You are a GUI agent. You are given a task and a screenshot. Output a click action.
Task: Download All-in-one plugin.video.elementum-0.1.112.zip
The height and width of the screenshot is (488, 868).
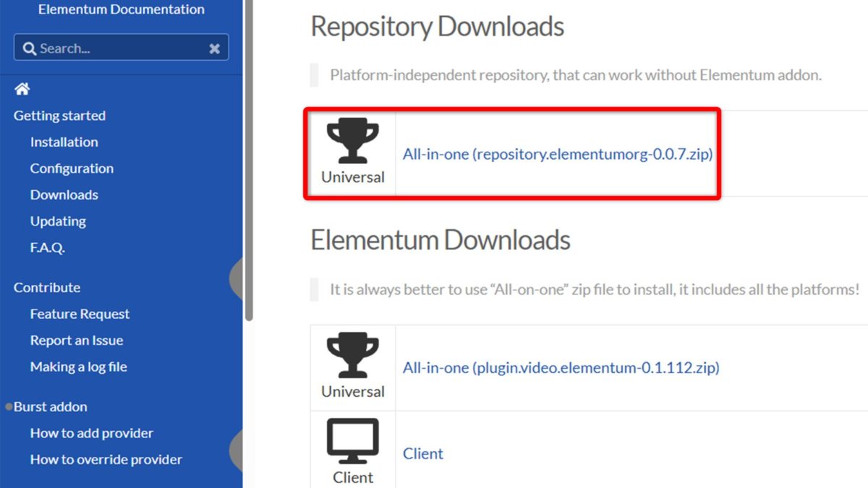(x=561, y=368)
